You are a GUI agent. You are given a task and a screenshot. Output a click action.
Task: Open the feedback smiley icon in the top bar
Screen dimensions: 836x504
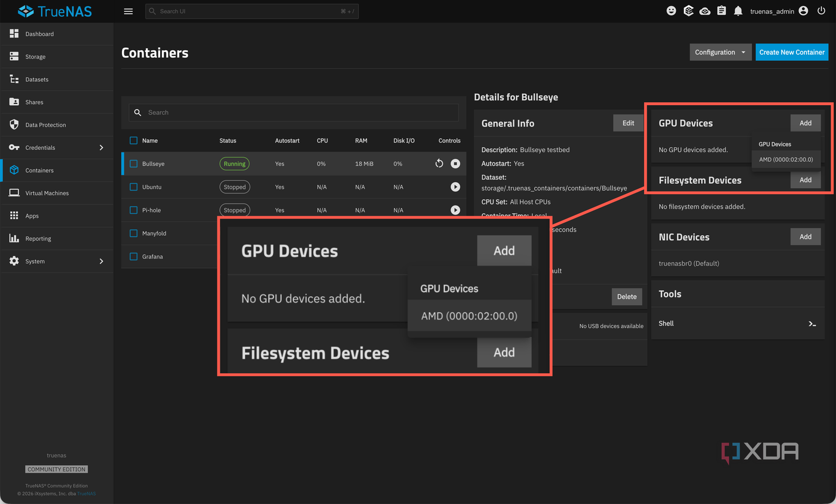(x=672, y=11)
